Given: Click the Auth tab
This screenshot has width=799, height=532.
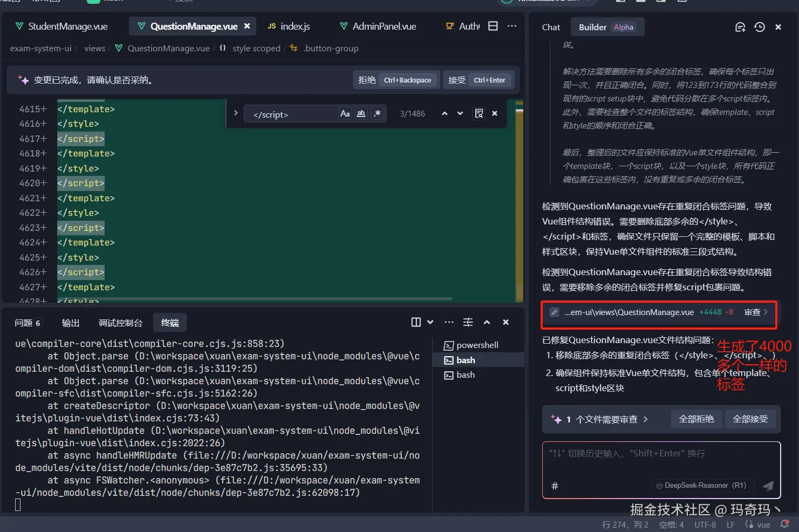Looking at the screenshot, I should click(x=462, y=26).
